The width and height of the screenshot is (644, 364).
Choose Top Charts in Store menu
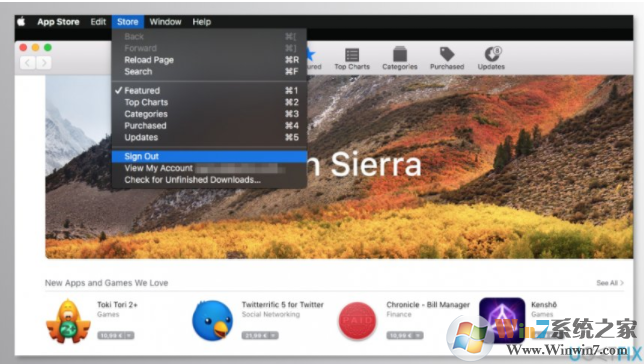click(x=209, y=102)
